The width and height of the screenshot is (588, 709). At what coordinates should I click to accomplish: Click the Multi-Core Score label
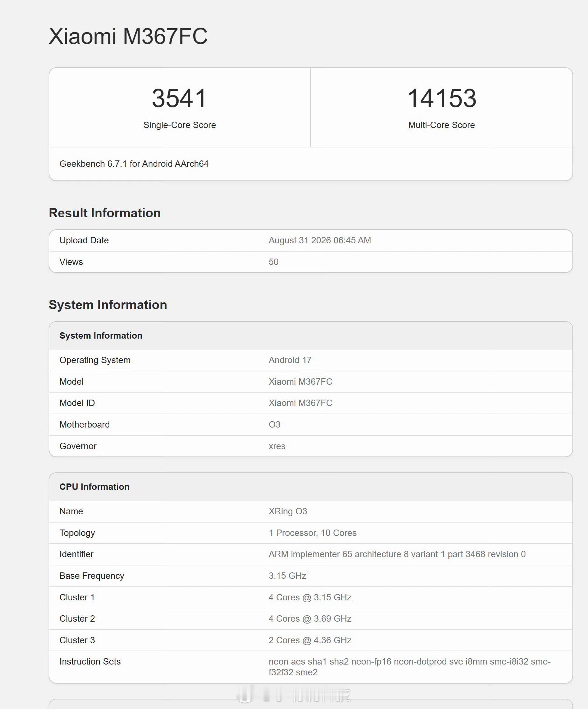point(441,125)
